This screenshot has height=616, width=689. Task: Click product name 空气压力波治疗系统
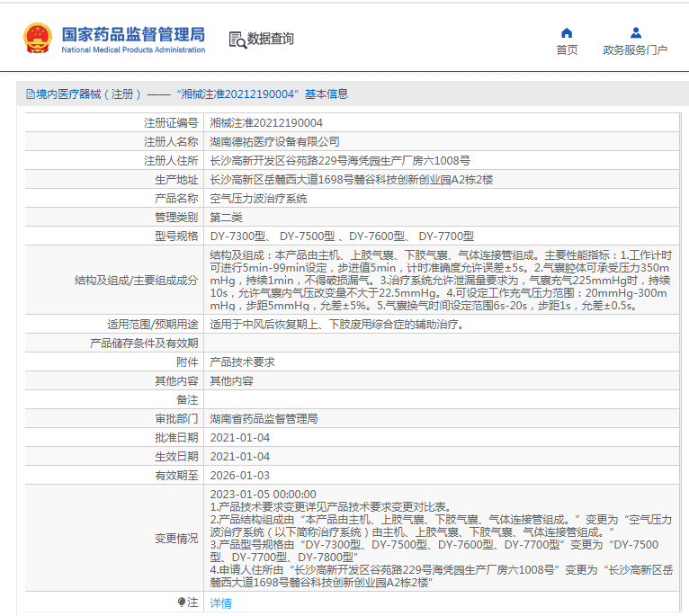258,199
